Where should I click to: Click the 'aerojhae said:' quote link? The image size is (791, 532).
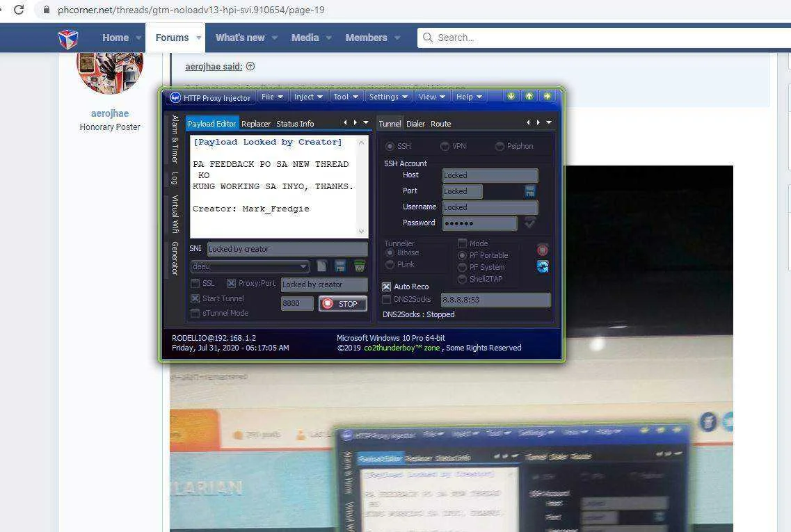[214, 67]
